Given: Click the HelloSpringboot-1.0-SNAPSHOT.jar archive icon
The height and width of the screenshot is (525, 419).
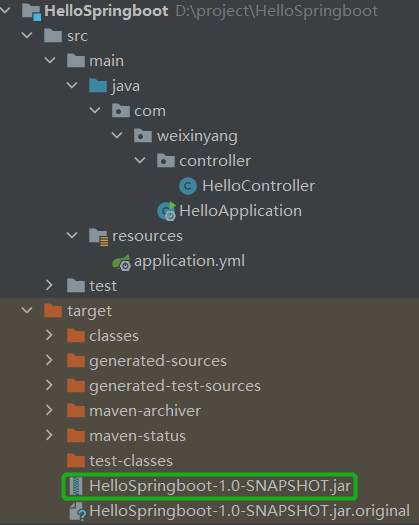Looking at the screenshot, I should [x=76, y=486].
